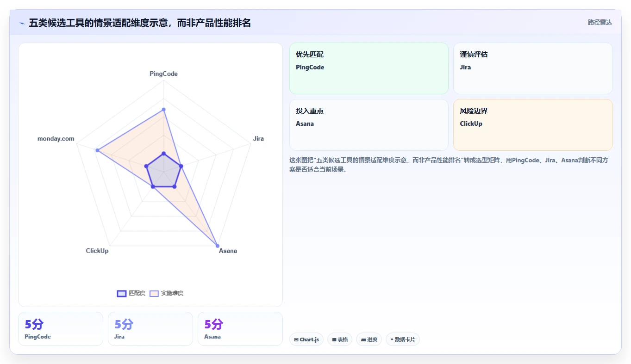Select the Chart.js tag

tap(306, 339)
